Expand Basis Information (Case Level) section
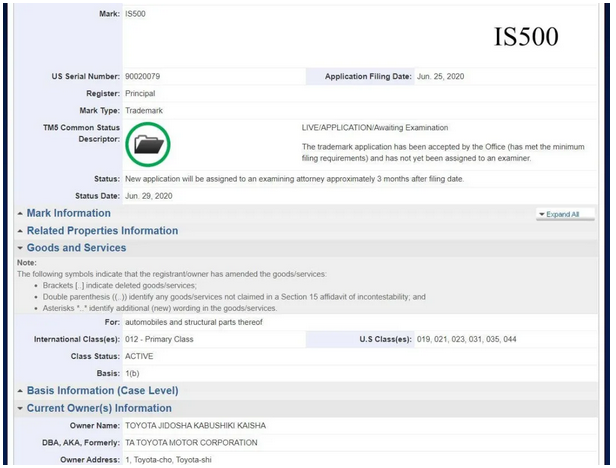Viewport: 616px width, 468px height. [x=102, y=391]
